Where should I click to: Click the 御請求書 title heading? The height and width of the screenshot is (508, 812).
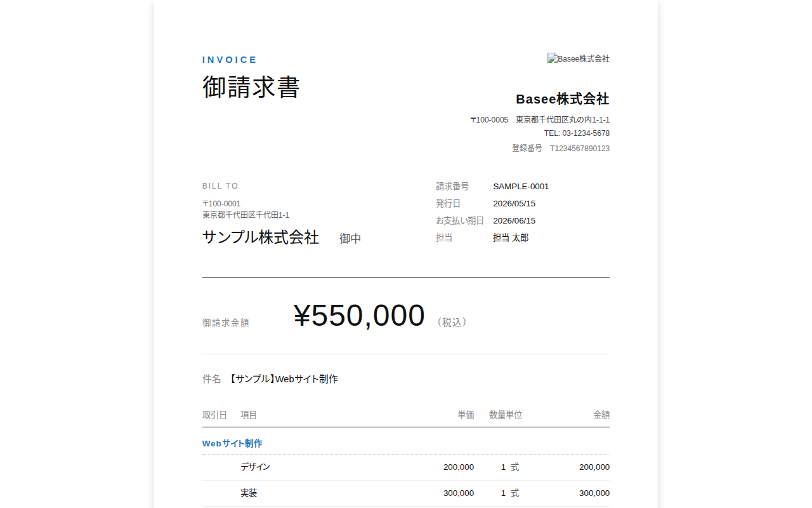pyautogui.click(x=251, y=87)
